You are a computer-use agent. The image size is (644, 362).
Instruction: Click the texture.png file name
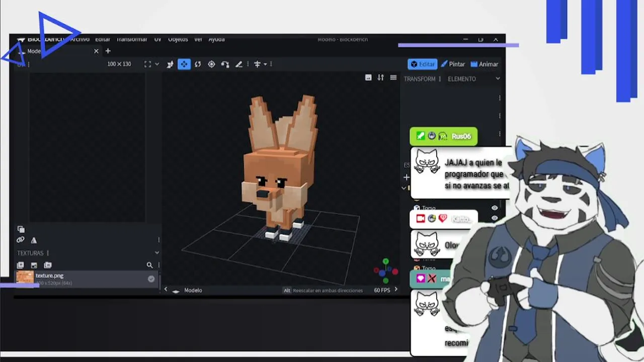click(49, 276)
